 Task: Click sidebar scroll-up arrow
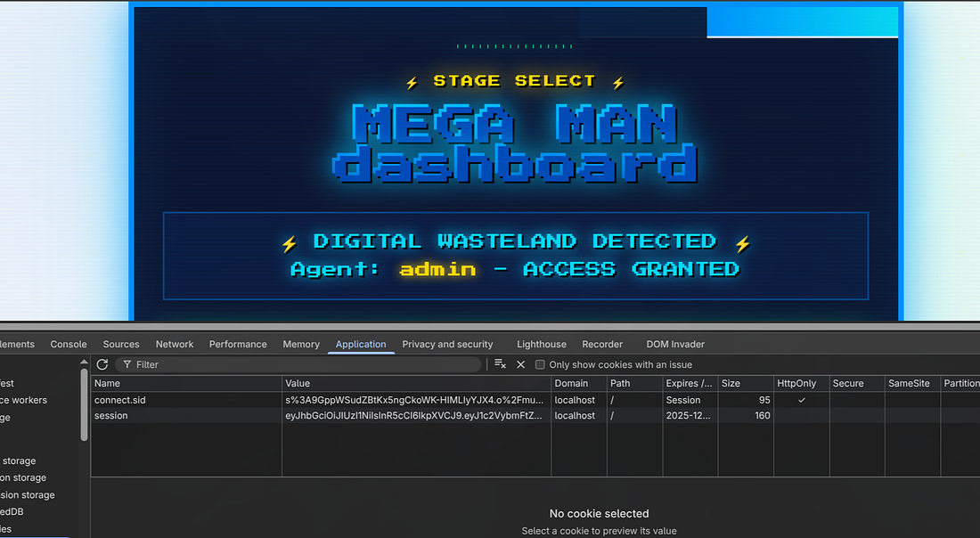click(84, 363)
